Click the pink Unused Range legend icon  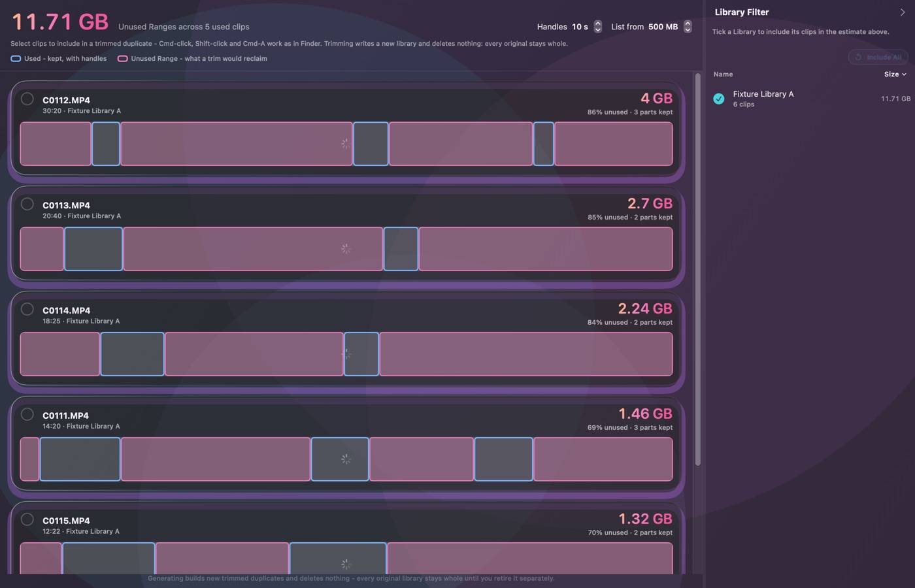coord(122,59)
